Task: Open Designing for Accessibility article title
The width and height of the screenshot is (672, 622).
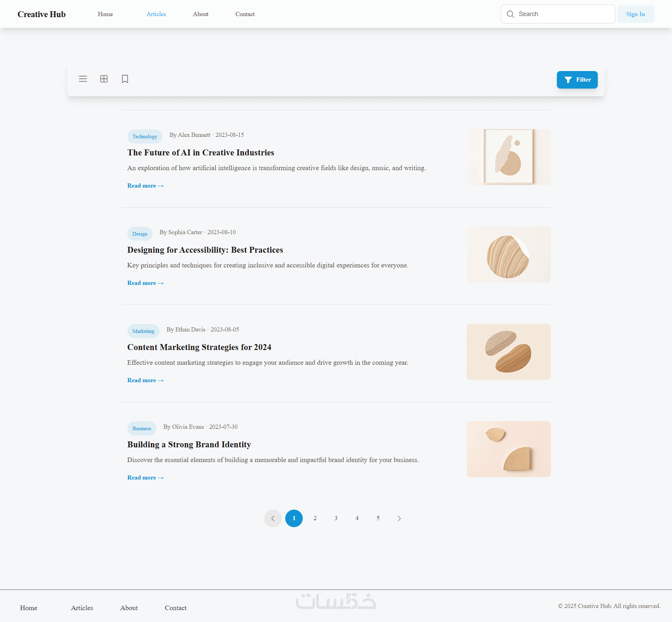Action: [x=205, y=250]
